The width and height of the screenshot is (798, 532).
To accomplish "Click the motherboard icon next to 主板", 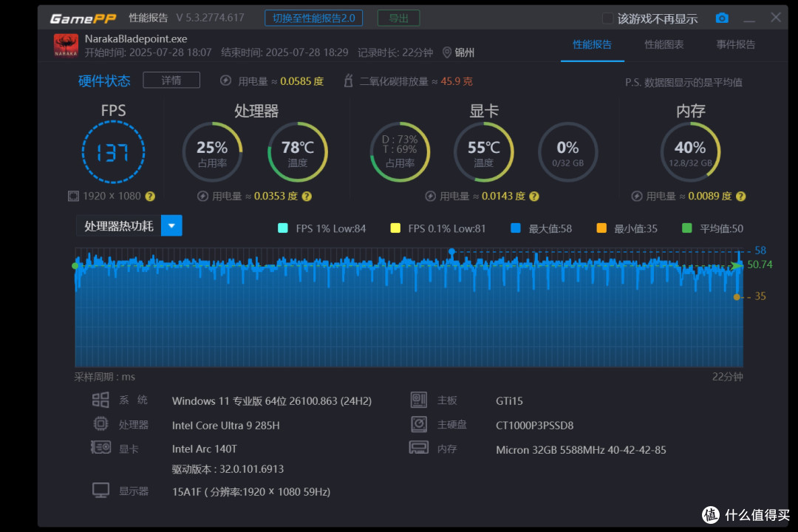I will [419, 400].
